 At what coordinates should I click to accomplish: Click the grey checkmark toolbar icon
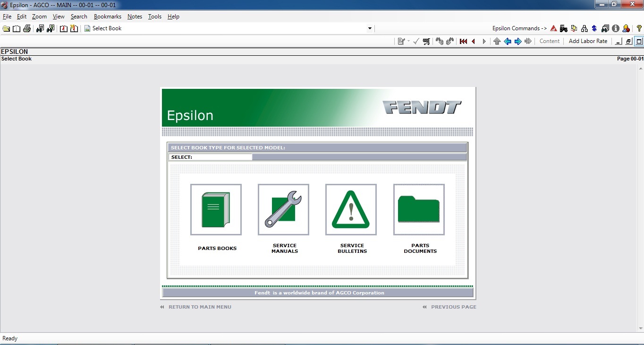click(416, 41)
